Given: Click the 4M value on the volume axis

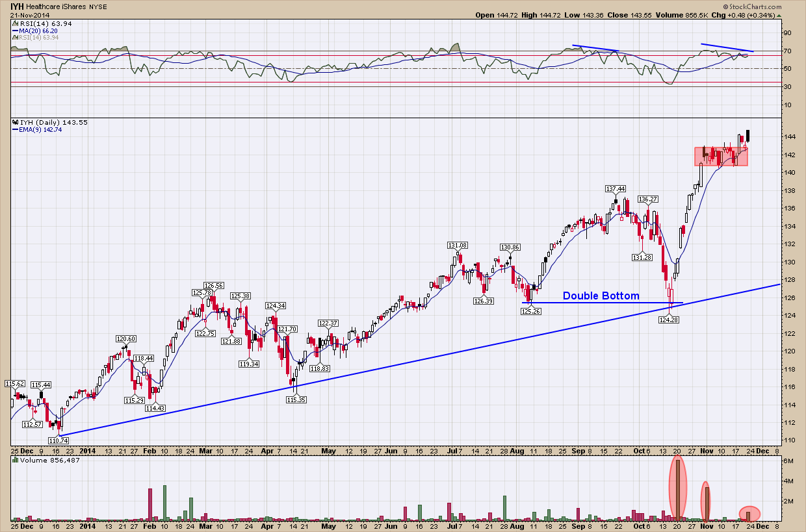Looking at the screenshot, I should [788, 481].
